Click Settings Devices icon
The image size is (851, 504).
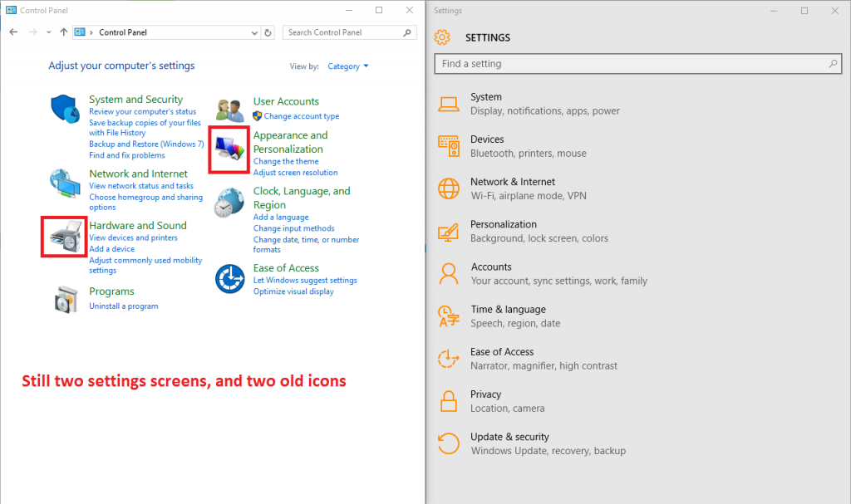coord(448,146)
